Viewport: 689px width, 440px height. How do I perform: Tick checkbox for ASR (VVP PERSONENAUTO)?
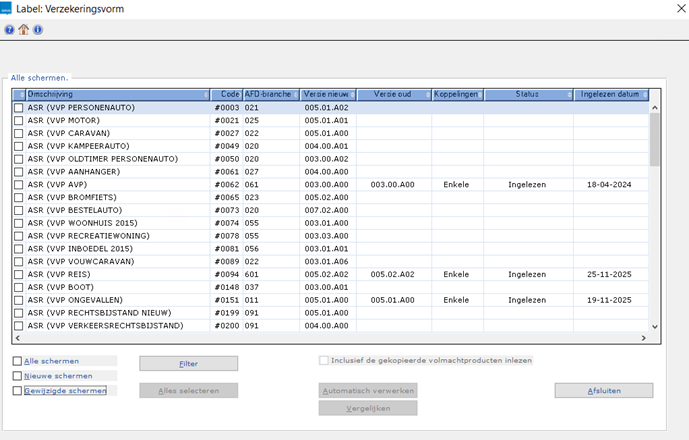point(18,108)
